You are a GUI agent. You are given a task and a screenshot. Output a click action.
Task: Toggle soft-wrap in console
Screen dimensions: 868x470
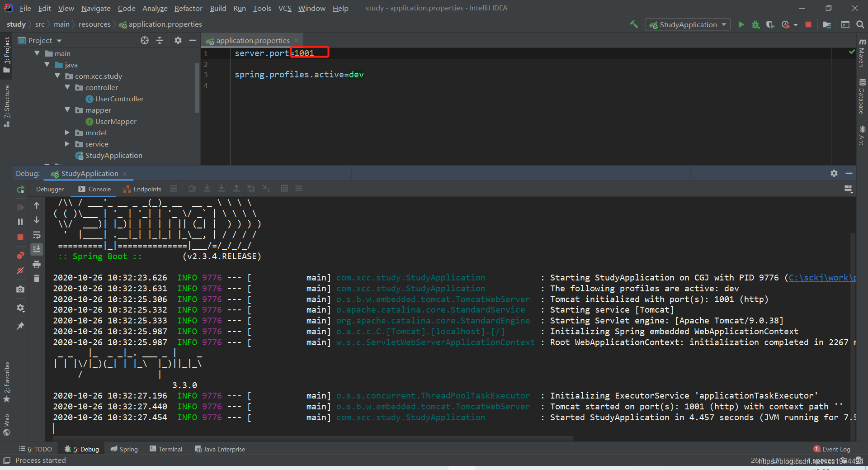click(x=37, y=235)
